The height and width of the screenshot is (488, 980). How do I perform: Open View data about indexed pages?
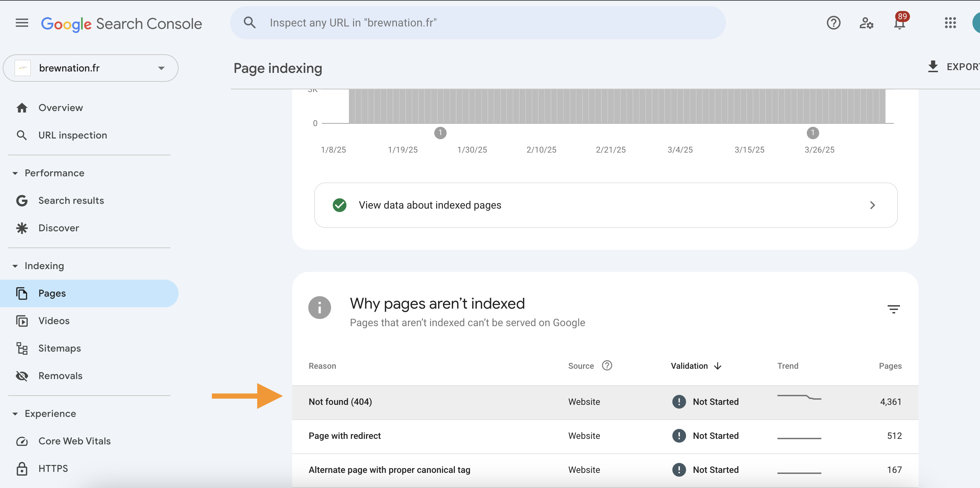click(x=606, y=205)
